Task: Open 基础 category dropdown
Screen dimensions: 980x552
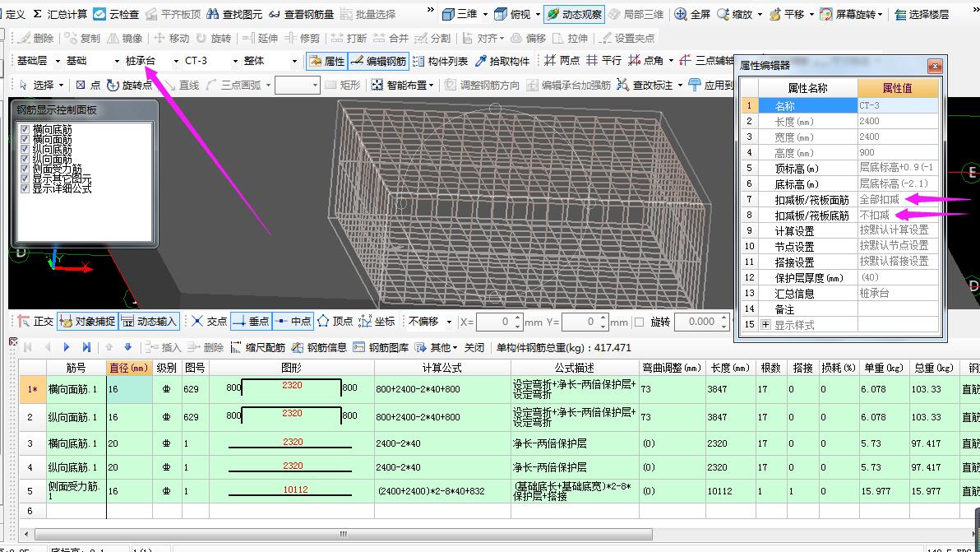Action: [117, 61]
